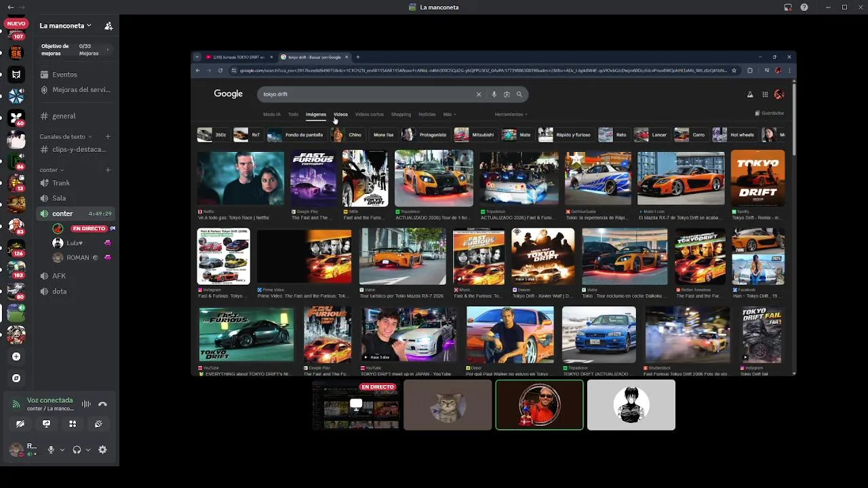The width and height of the screenshot is (868, 488).
Task: Go back with the title bar arrow
Action: click(9, 7)
